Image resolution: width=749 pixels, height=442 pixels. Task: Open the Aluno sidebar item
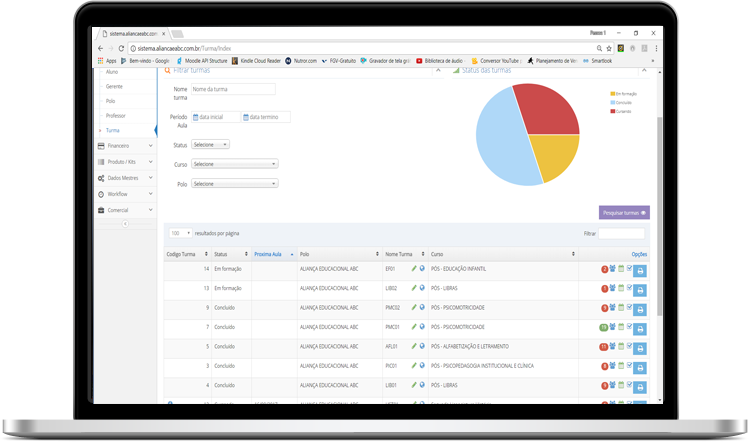112,72
